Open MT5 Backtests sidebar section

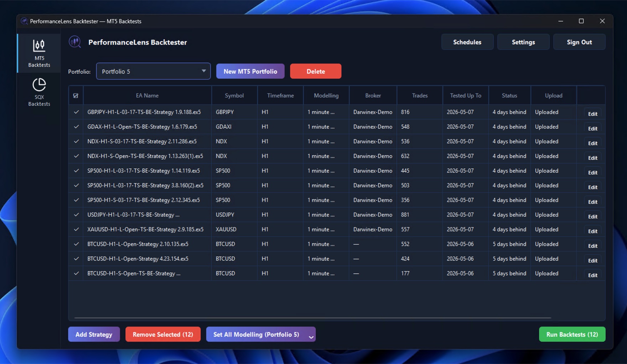(39, 53)
